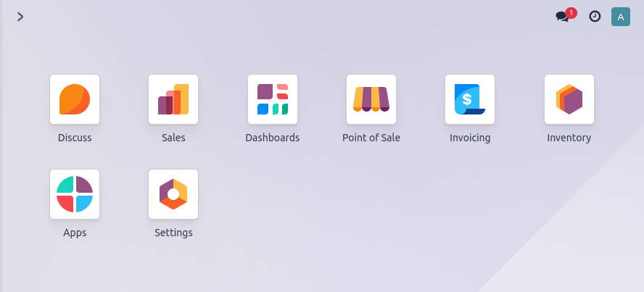Click the Point of Sale label
This screenshot has width=644, height=292.
point(371,138)
